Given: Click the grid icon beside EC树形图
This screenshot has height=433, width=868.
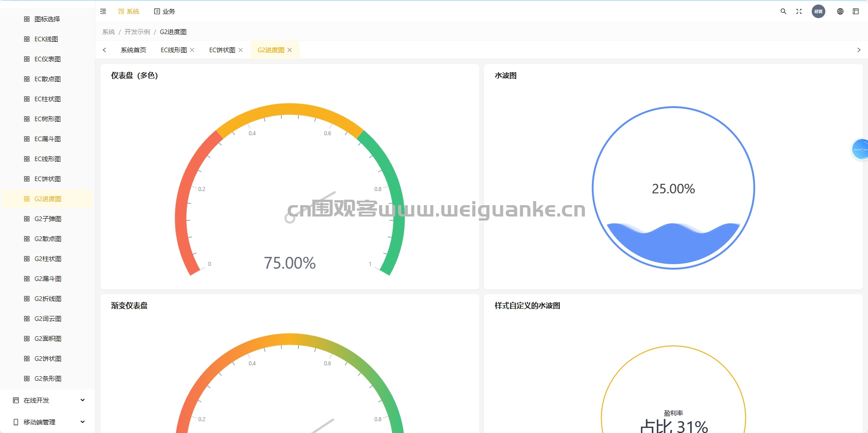Looking at the screenshot, I should click(27, 119).
